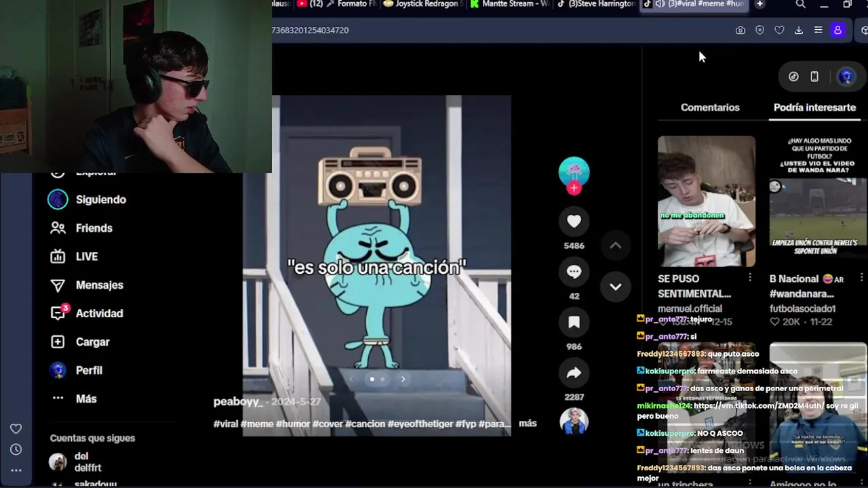The image size is (868, 488).
Task: Click the ad-blocker shield icon in address bar
Action: (759, 30)
